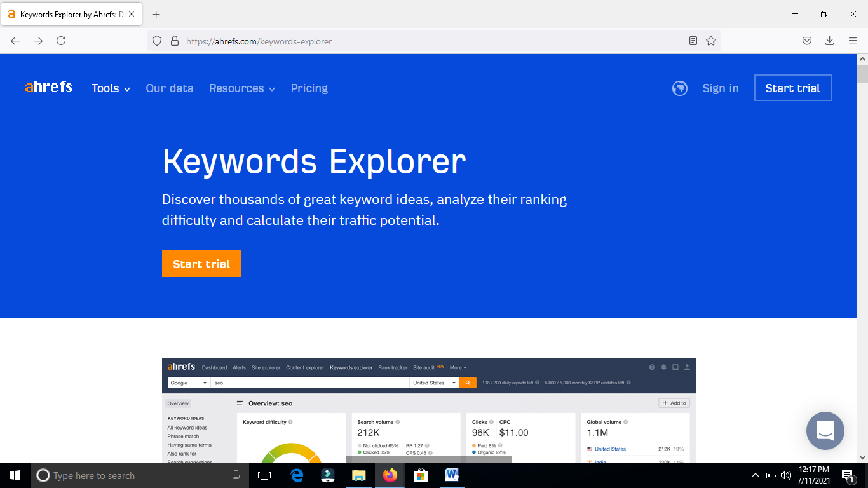This screenshot has width=868, height=488.
Task: Click the site security padlock icon
Action: 175,41
